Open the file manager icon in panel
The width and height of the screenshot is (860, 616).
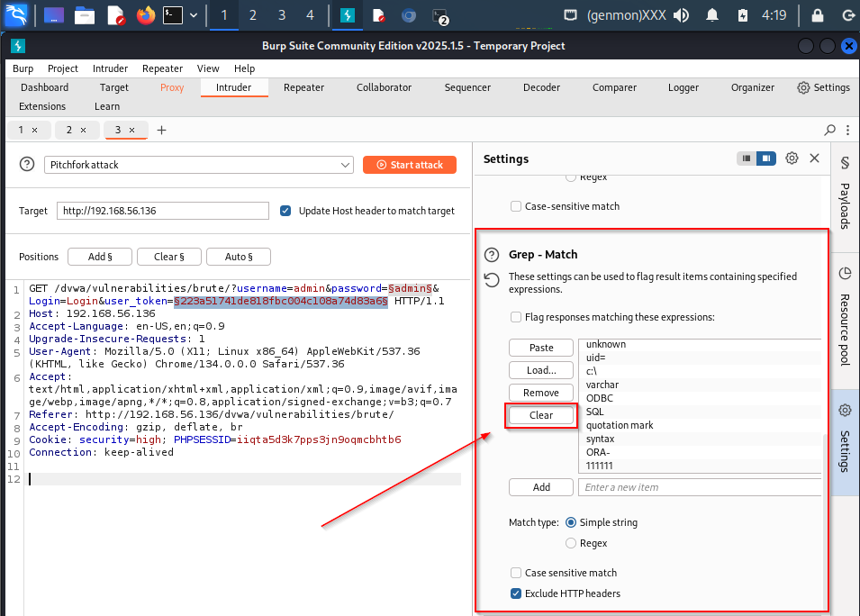pos(85,15)
